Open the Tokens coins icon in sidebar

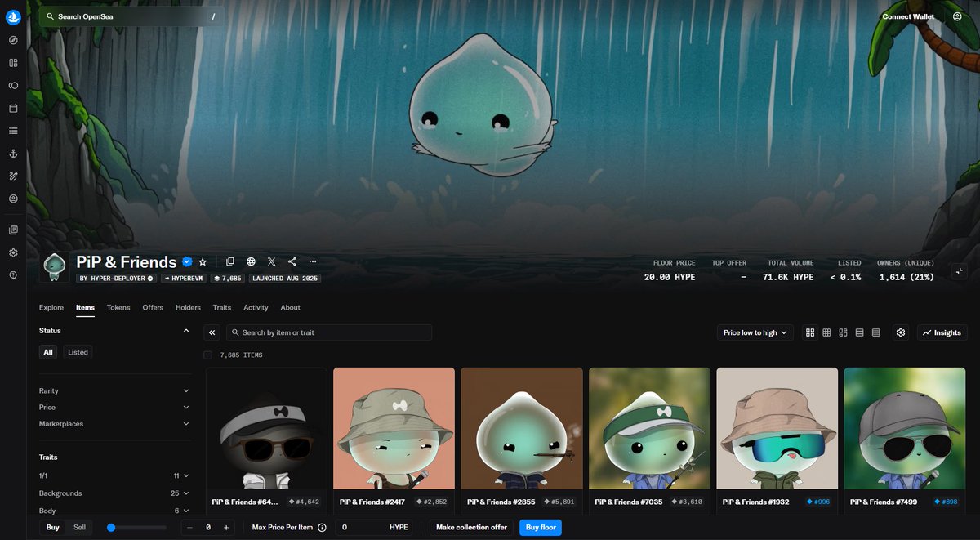point(13,85)
